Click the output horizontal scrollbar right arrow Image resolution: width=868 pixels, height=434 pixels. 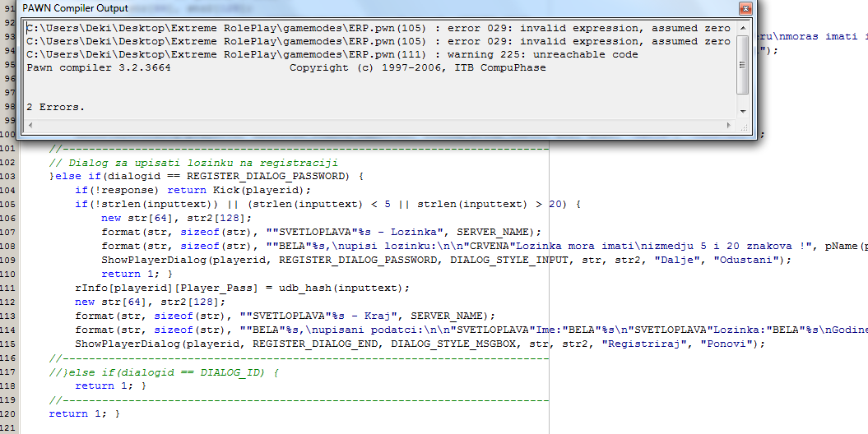pos(729,126)
